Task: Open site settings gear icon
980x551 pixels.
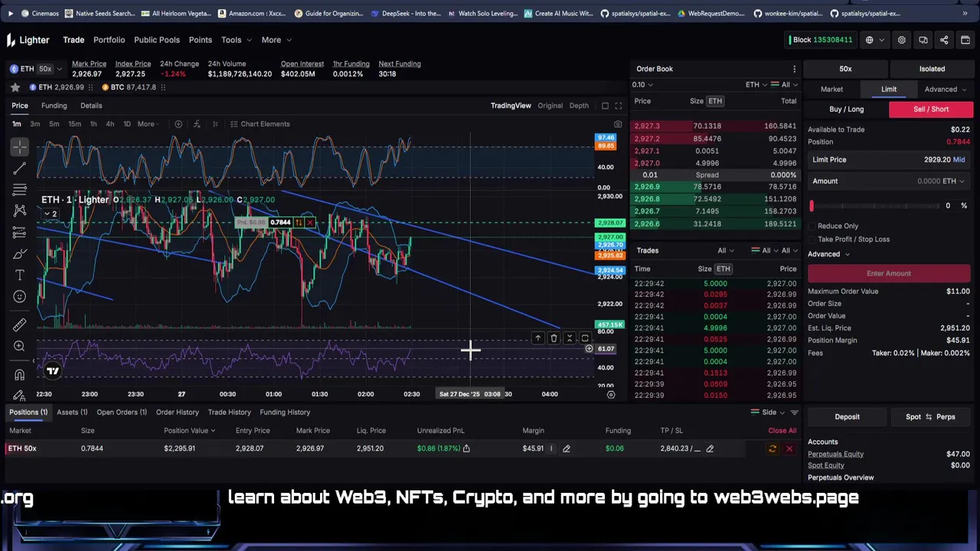Action: click(902, 40)
